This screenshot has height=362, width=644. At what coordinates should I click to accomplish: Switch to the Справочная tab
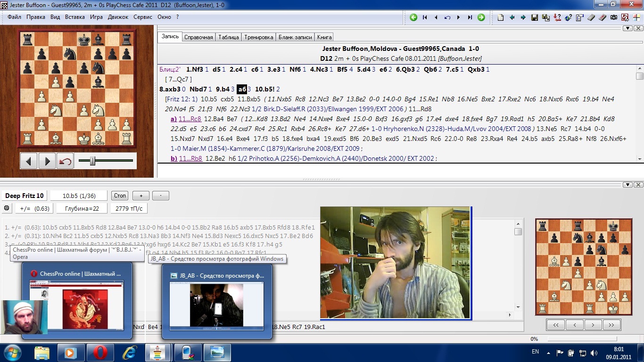point(198,37)
